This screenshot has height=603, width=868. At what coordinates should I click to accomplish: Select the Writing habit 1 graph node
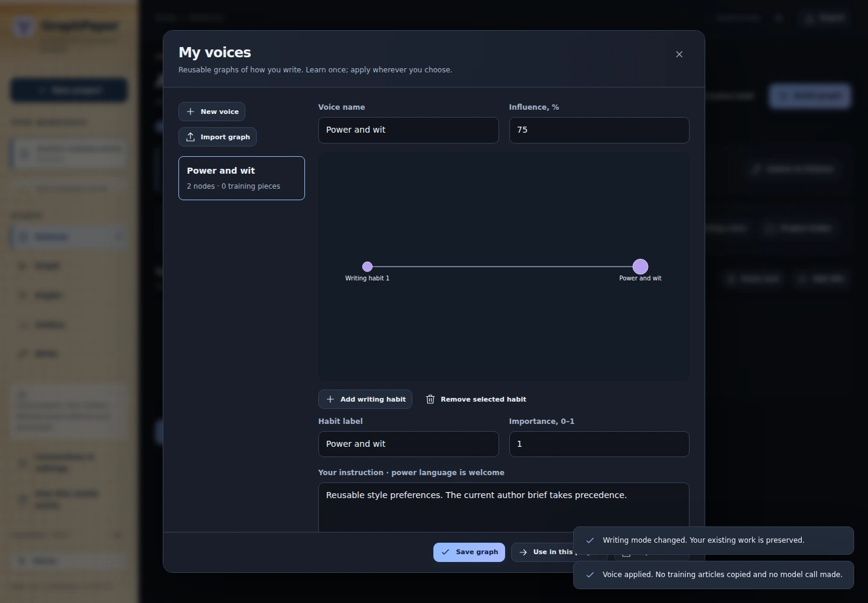pyautogui.click(x=367, y=267)
